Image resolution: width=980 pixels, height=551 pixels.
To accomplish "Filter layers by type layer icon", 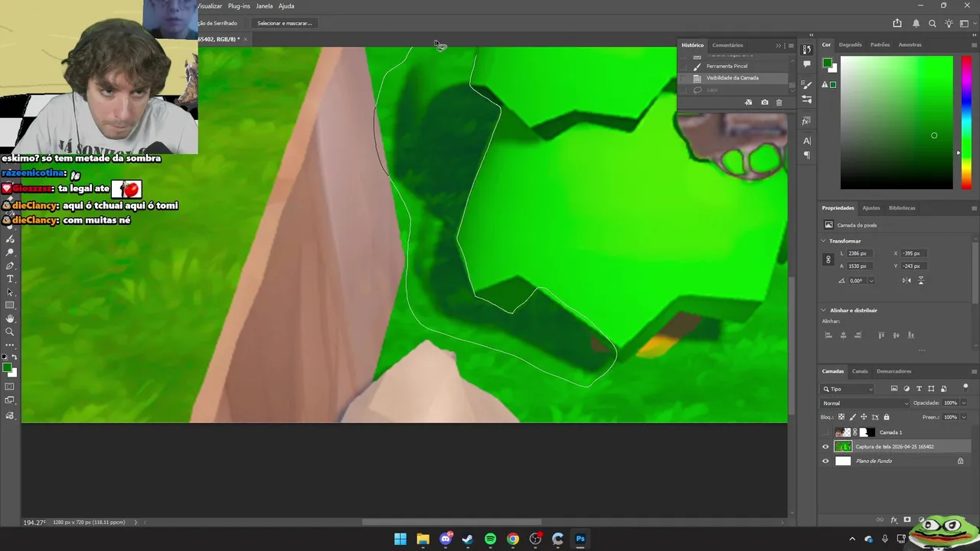I will pos(919,389).
